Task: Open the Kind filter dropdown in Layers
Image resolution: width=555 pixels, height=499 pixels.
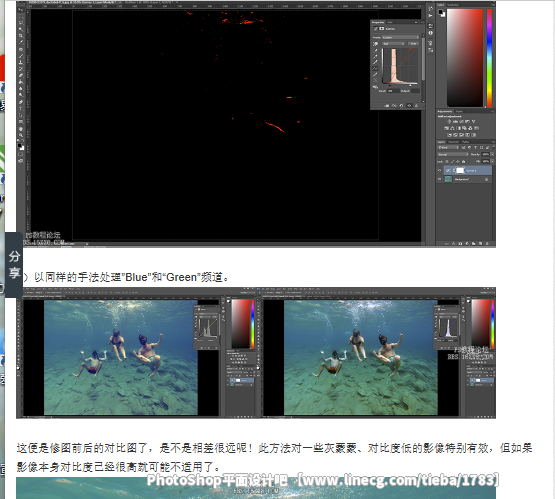Action: tap(448, 147)
